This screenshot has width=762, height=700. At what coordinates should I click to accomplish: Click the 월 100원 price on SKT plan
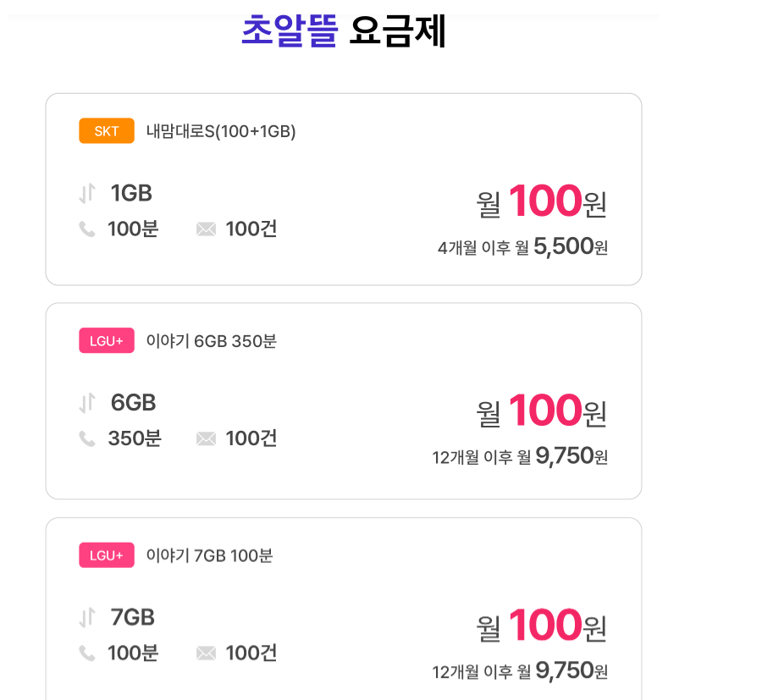coord(542,202)
